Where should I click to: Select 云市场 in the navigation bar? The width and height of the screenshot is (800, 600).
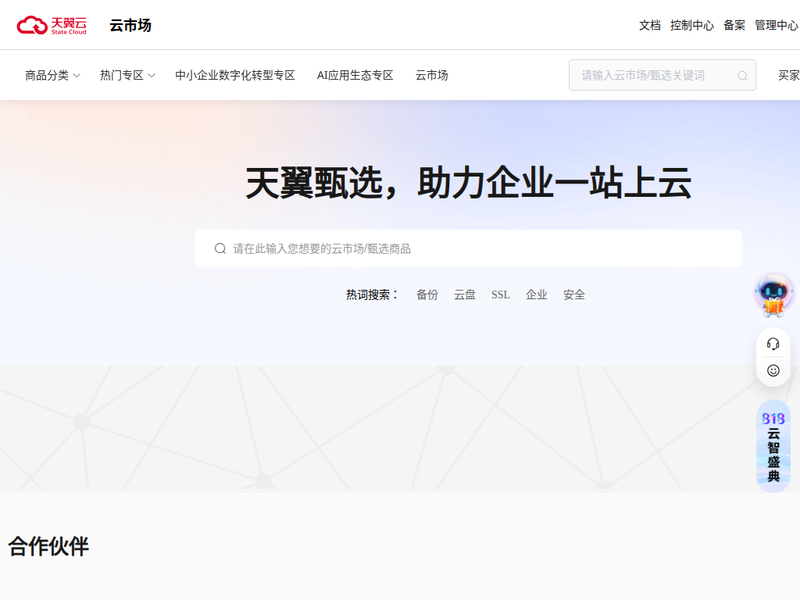432,76
